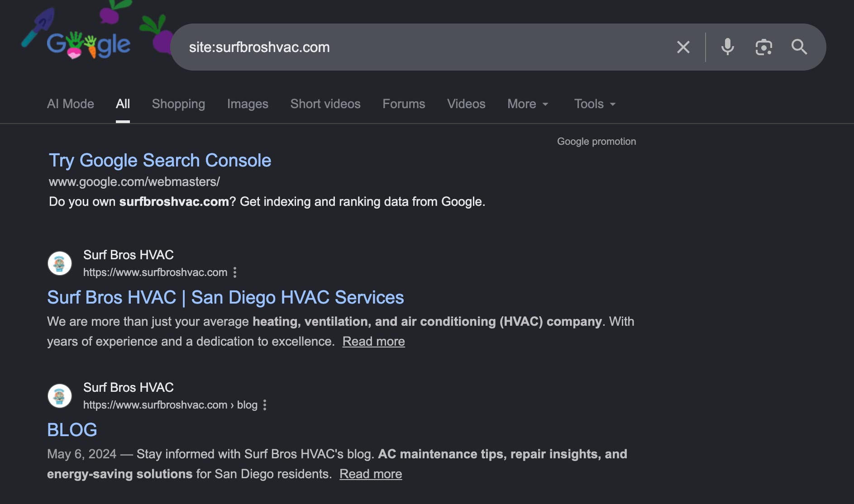Click Surf Bros HVAC favicon on homepage result
This screenshot has height=504, width=854.
pos(60,263)
